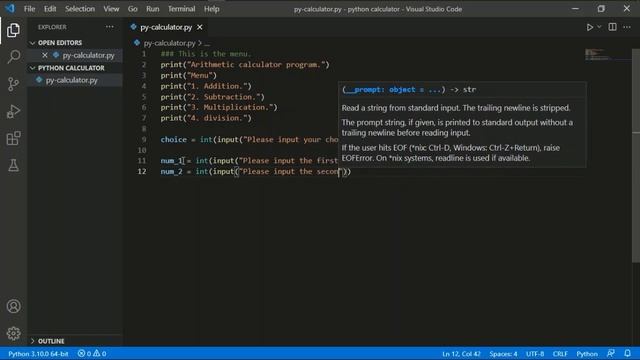This screenshot has height=360, width=640.
Task: Show errors and warnings problems panel
Action: (92, 353)
